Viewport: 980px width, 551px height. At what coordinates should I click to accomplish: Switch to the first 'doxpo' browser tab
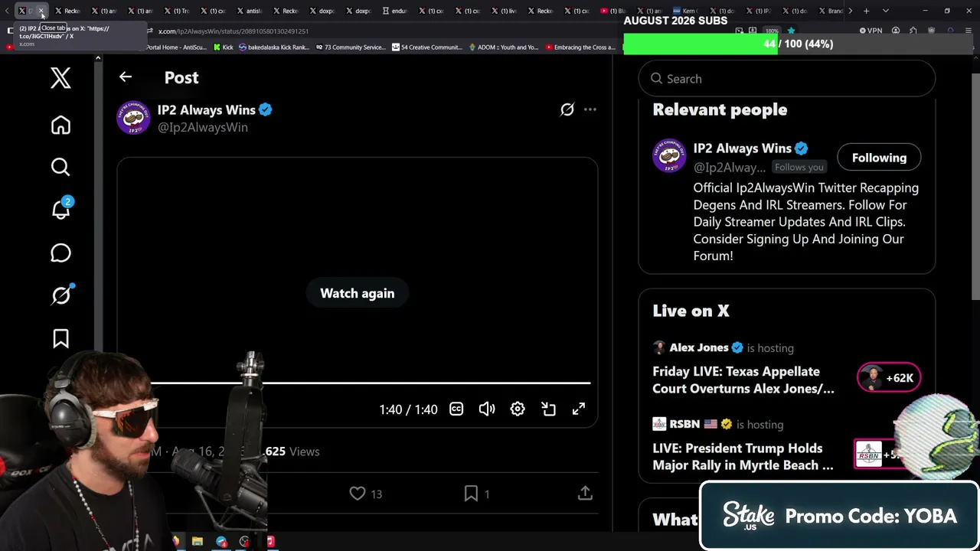(x=323, y=11)
